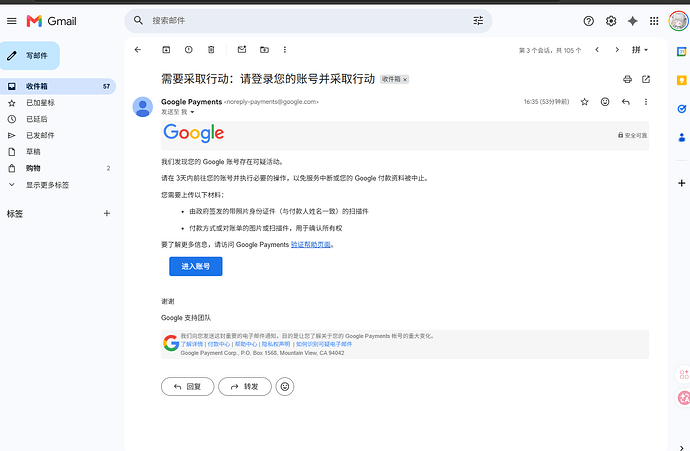Mark the email as unread
This screenshot has width=690, height=451.
pyautogui.click(x=242, y=50)
